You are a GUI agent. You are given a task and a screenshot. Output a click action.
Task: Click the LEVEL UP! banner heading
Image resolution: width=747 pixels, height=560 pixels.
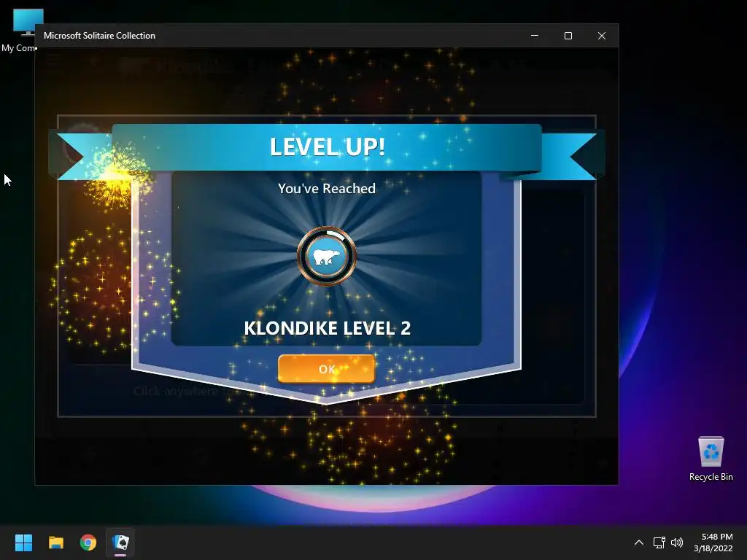(328, 147)
